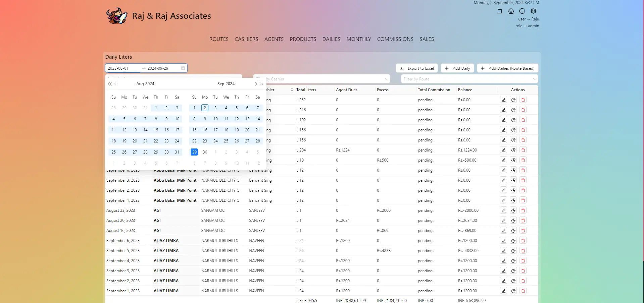The image size is (644, 303).
Task: Edit the August 23, 2023 AGI row
Action: pyautogui.click(x=504, y=210)
